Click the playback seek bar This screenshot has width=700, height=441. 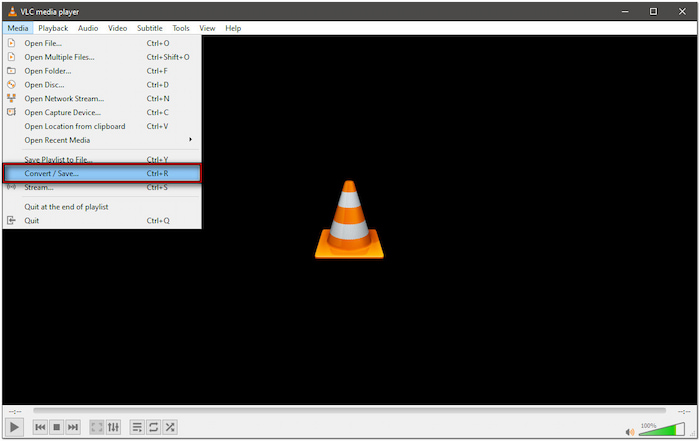(x=349, y=410)
